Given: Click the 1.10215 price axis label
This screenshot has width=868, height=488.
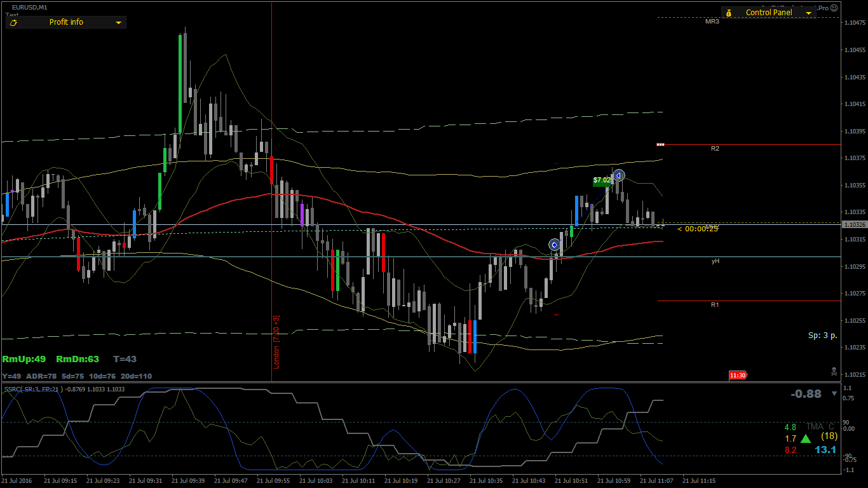Looking at the screenshot, I should (x=855, y=374).
